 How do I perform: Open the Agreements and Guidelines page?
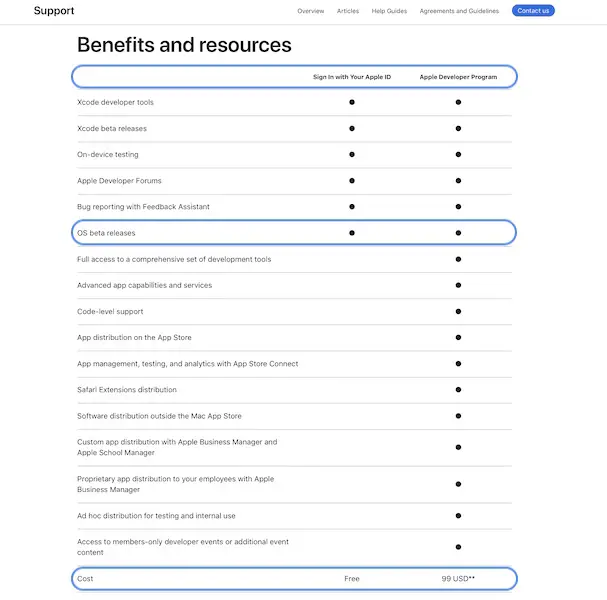(460, 11)
